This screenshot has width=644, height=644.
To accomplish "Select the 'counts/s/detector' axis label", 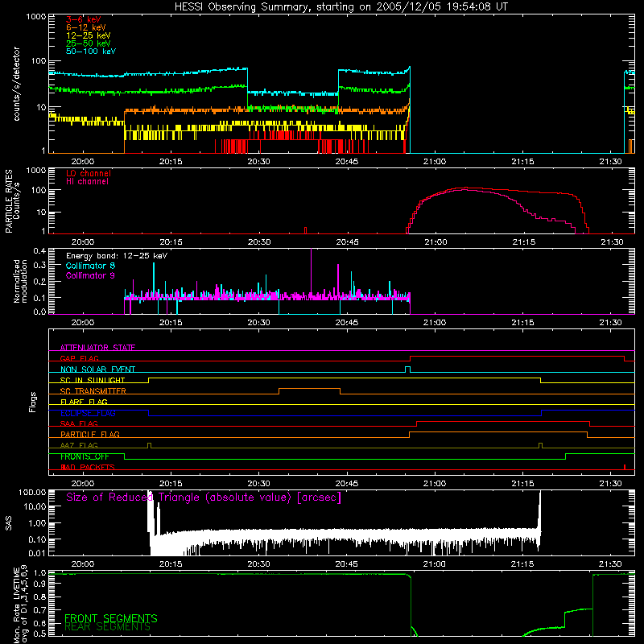I will [x=16, y=84].
